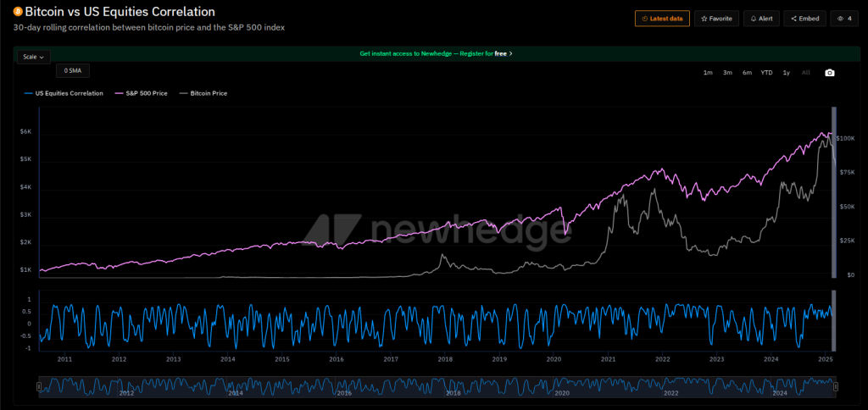Click the share Embed button
868x410 pixels.
point(804,18)
